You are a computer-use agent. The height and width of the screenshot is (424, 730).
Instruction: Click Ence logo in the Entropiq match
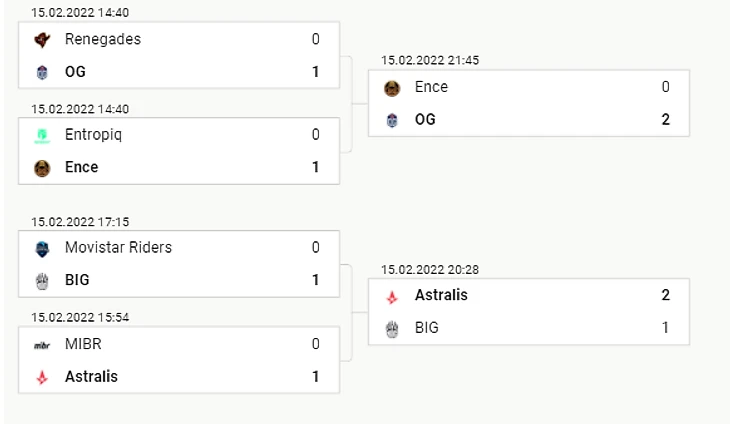tap(42, 167)
